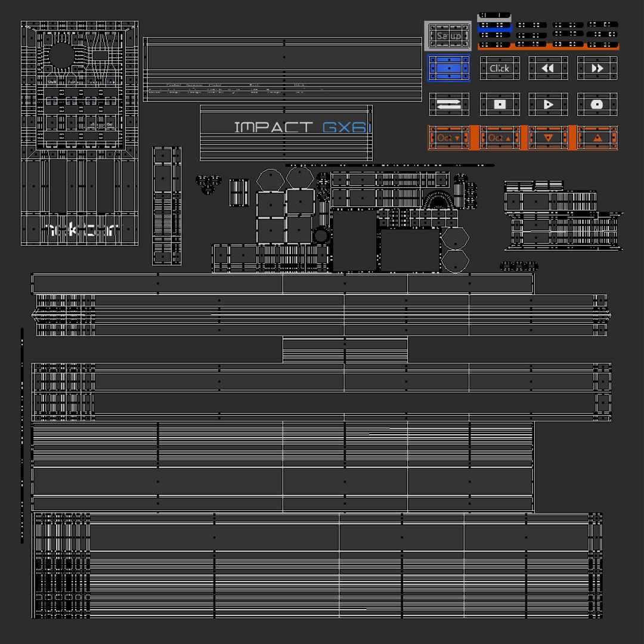Click the round record icon
644x644 pixels.
click(597, 104)
